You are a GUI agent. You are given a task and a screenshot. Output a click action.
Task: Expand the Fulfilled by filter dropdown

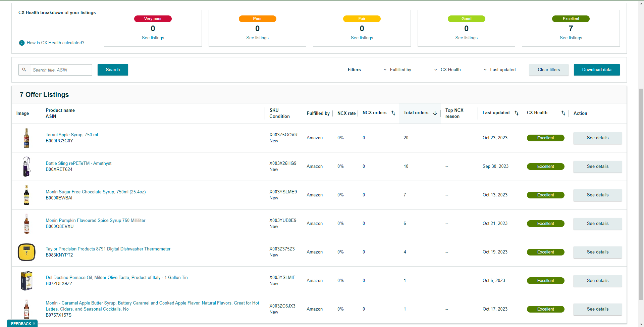tap(397, 70)
